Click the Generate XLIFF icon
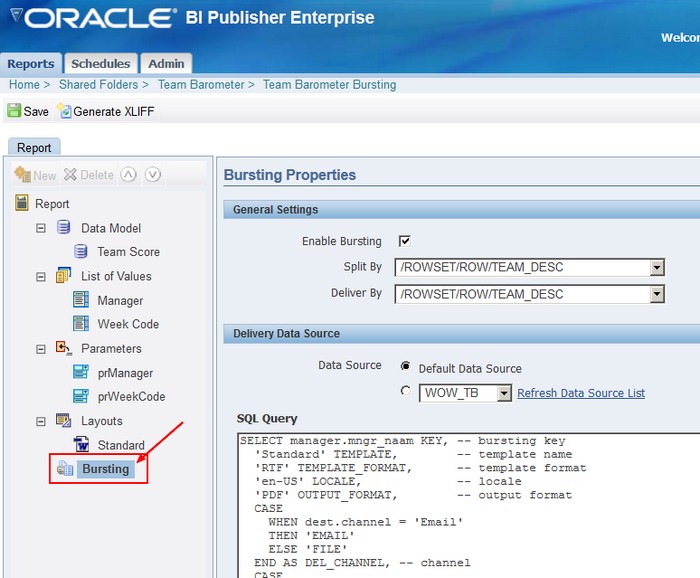This screenshot has width=700, height=578. coord(65,111)
